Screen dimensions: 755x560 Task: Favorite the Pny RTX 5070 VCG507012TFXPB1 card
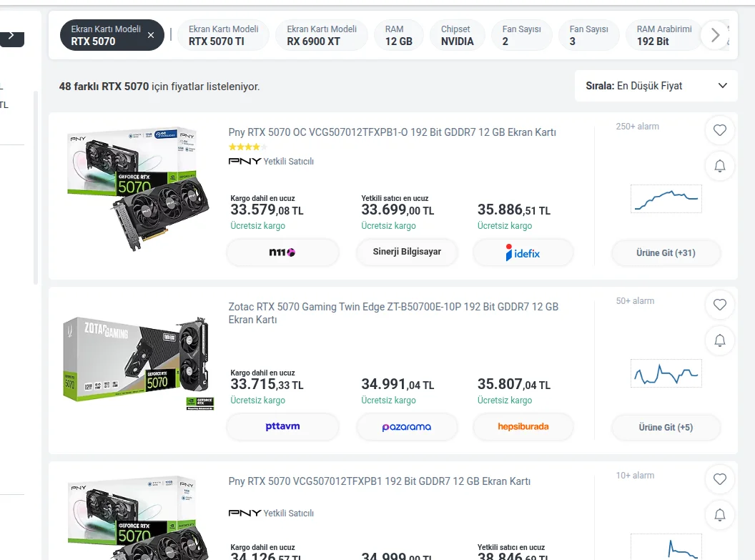click(x=720, y=479)
